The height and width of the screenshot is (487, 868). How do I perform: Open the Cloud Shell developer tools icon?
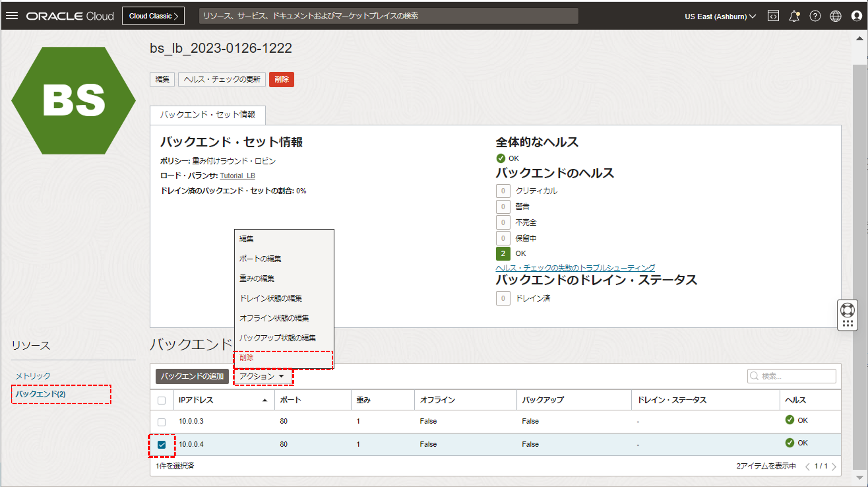tap(773, 16)
